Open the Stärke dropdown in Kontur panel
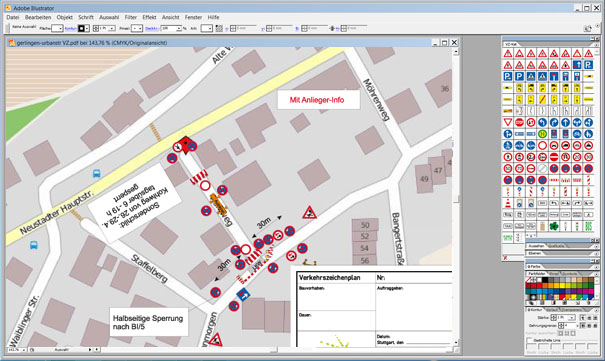The height and width of the screenshot is (361, 605). (x=572, y=317)
